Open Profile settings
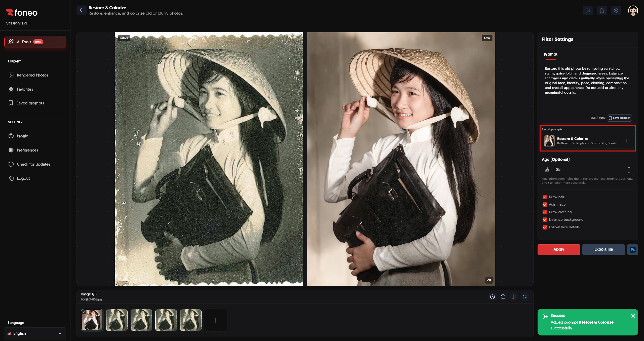 (x=22, y=136)
